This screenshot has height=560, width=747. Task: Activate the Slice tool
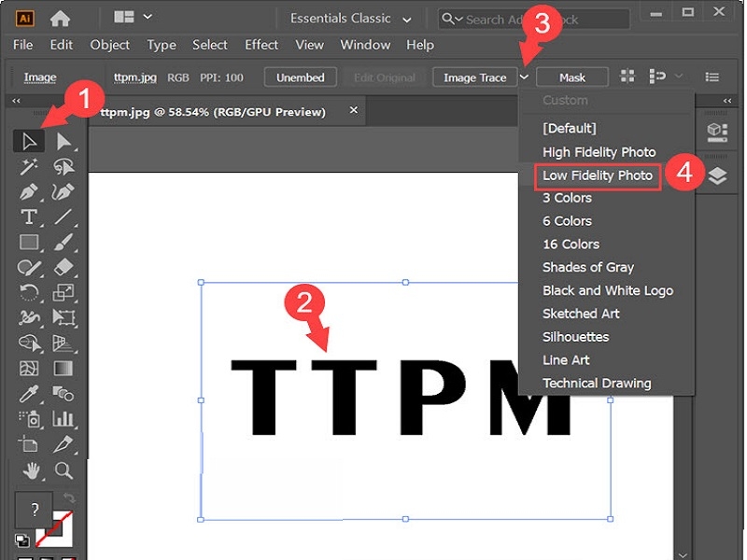(63, 444)
